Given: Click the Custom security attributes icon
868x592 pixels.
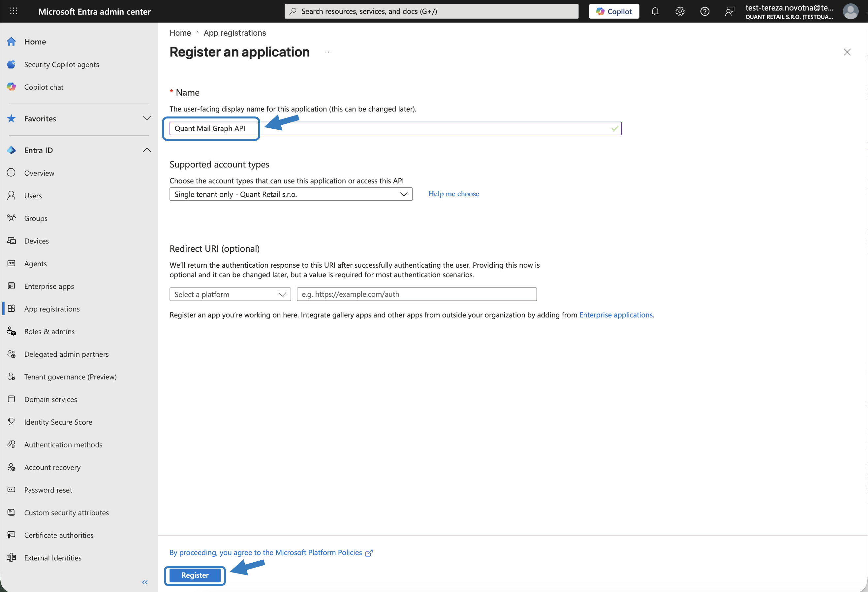Looking at the screenshot, I should [x=11, y=512].
